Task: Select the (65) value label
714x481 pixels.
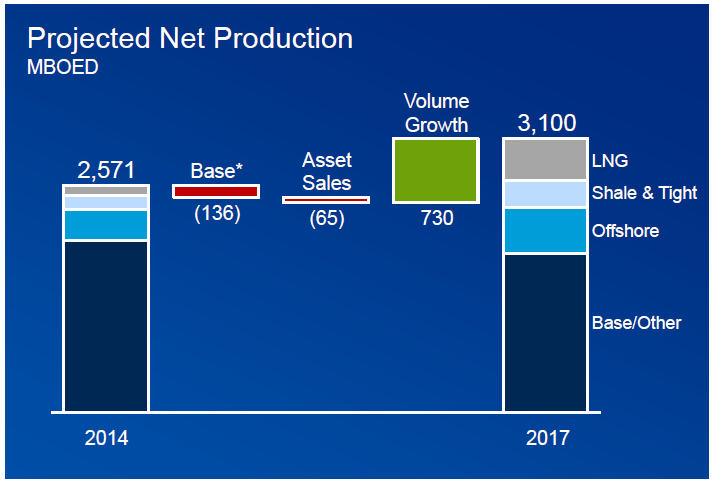Action: (x=327, y=219)
